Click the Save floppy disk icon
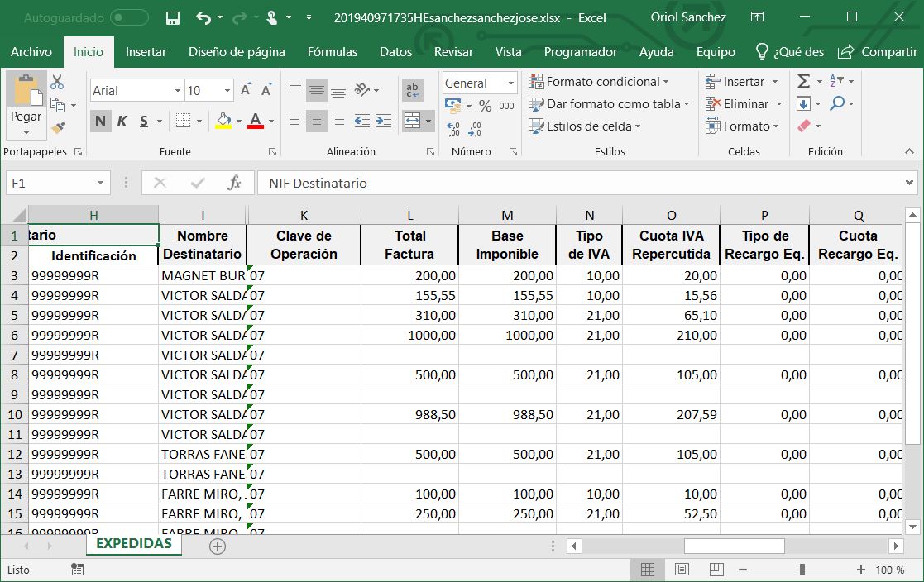The height and width of the screenshot is (582, 924). [173, 17]
